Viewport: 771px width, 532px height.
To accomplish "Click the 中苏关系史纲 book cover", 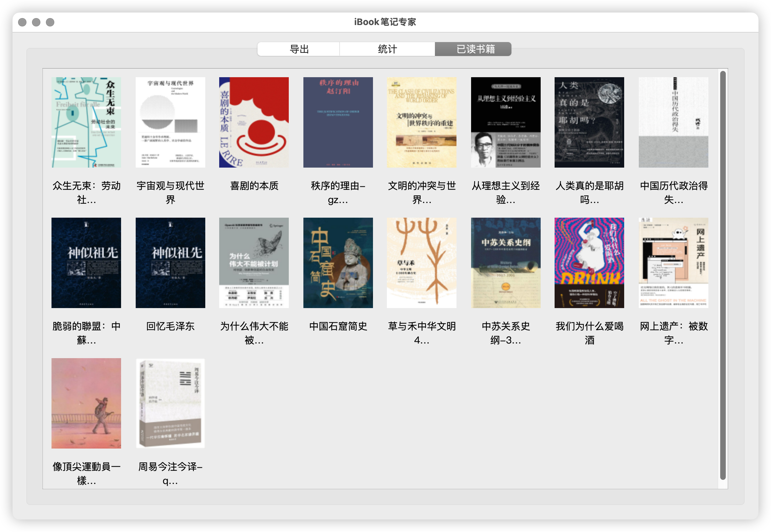I will [506, 263].
